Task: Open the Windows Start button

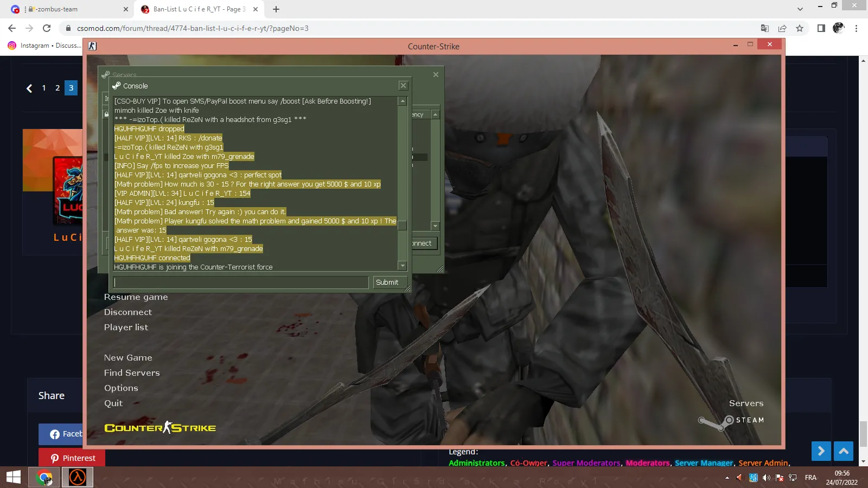Action: [14, 477]
